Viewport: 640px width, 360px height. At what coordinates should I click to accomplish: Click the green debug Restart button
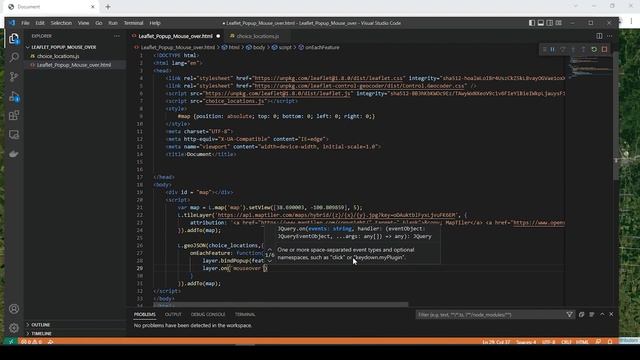pyautogui.click(x=594, y=49)
